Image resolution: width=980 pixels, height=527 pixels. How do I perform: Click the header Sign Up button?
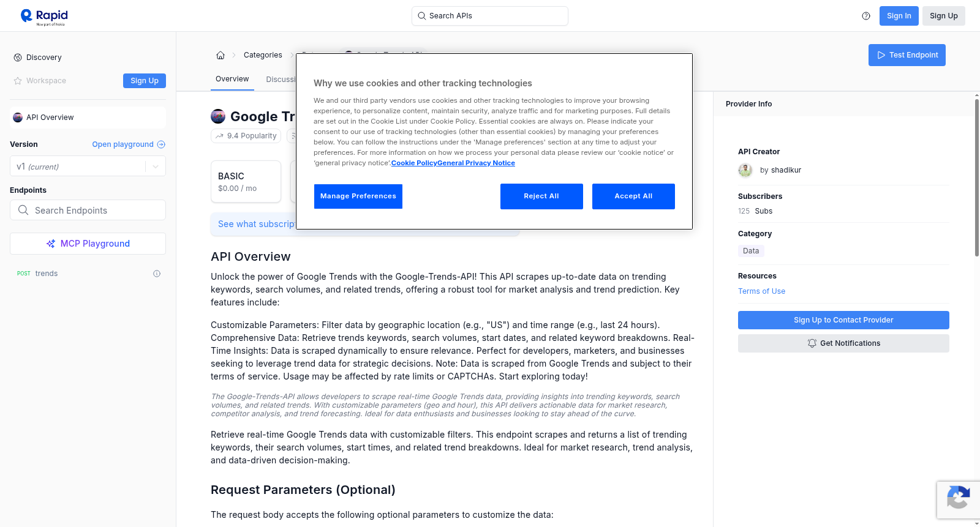[944, 16]
